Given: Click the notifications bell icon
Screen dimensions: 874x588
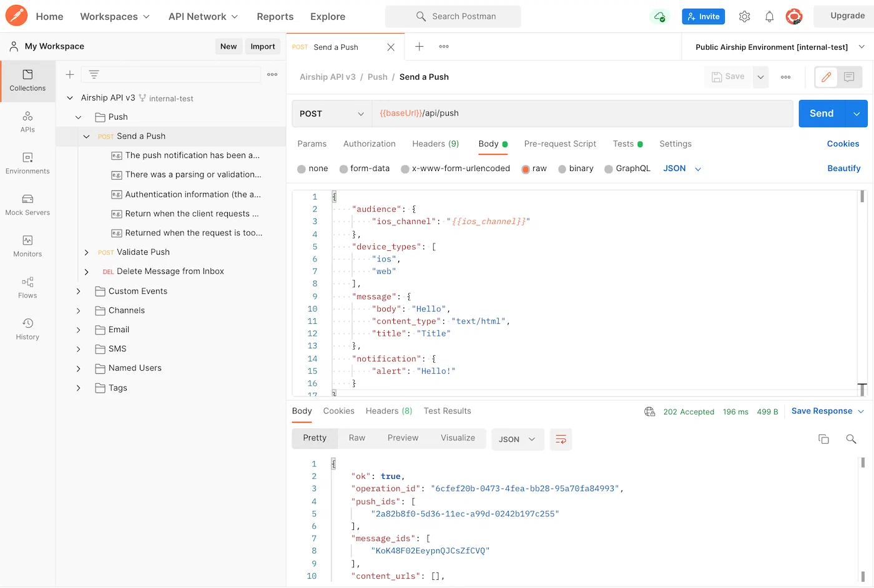Looking at the screenshot, I should coord(769,17).
